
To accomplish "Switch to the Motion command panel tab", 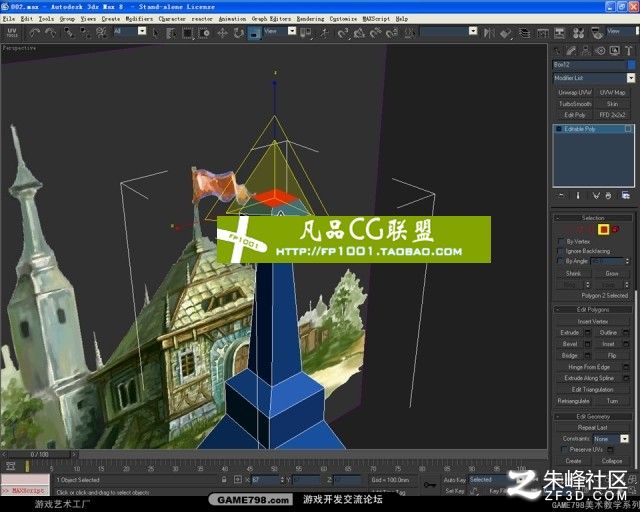I will [600, 51].
